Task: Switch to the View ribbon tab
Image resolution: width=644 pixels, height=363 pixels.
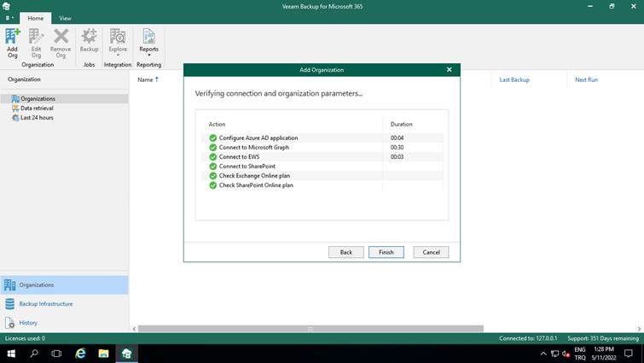Action: tap(65, 18)
